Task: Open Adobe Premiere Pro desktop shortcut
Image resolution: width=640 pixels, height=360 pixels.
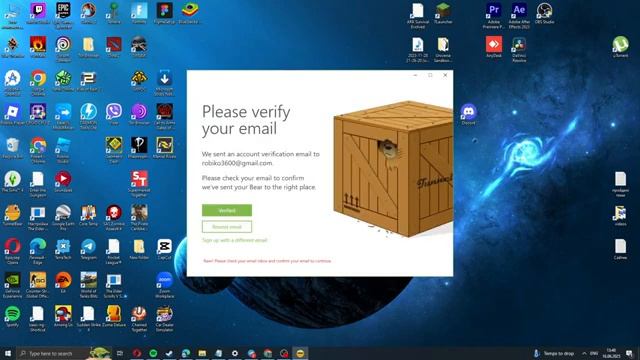Action: click(x=494, y=16)
